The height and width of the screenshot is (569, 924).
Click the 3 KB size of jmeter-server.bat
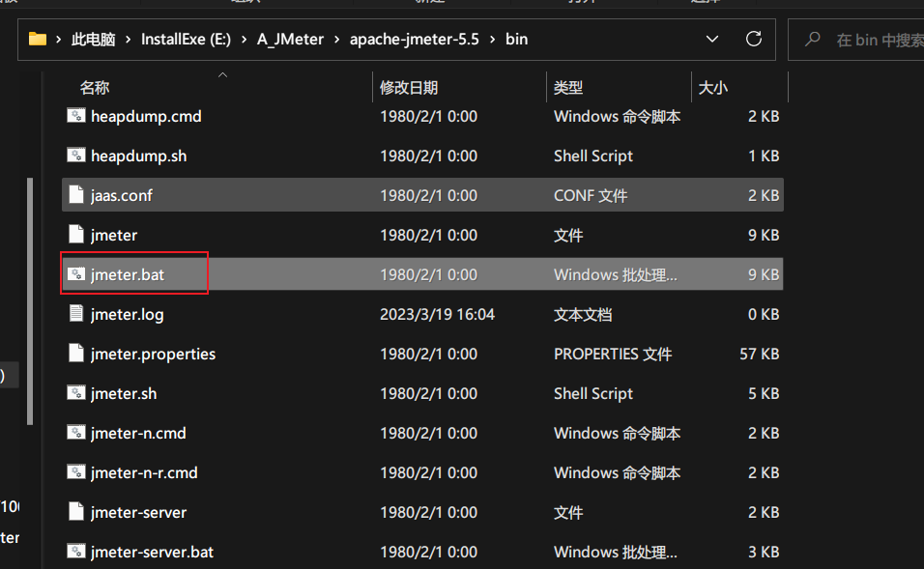(x=764, y=552)
